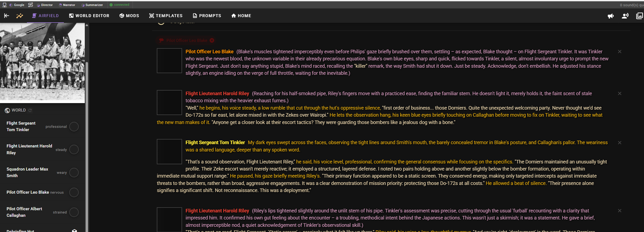Click the sparkle activity graph icon
This screenshot has height=232, width=644.
point(20,16)
